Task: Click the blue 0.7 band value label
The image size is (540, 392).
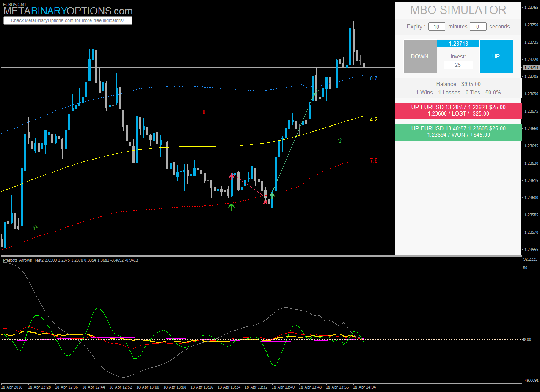Action: coord(373,78)
